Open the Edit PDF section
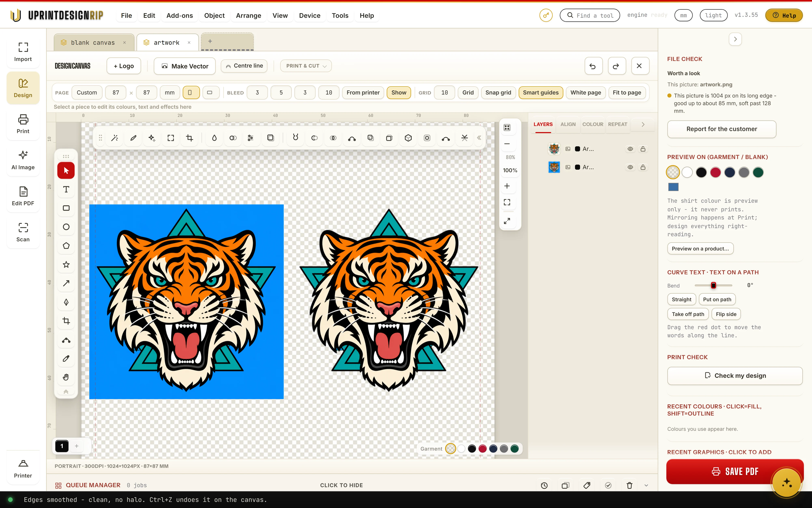This screenshot has height=508, width=812. coord(23,196)
